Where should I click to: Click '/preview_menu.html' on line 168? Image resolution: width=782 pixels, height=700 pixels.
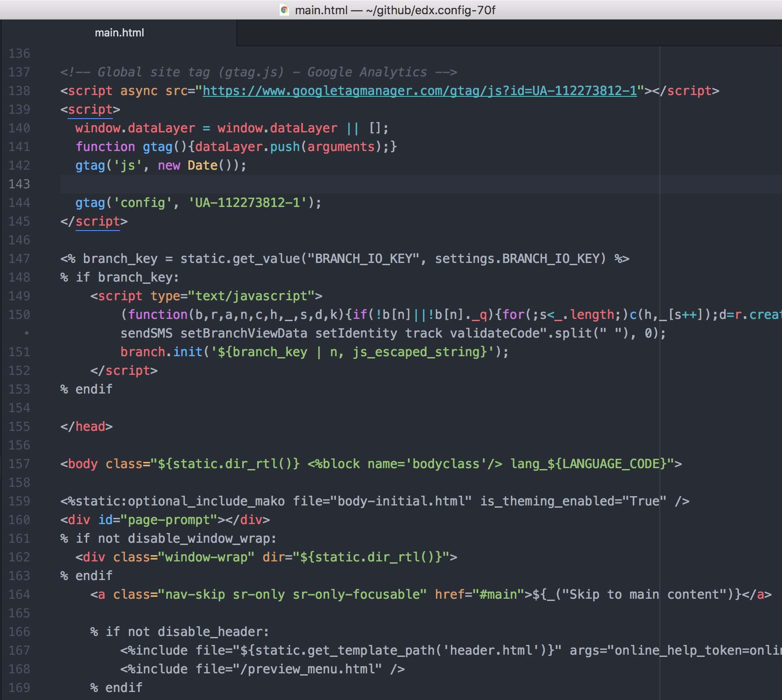coord(307,669)
